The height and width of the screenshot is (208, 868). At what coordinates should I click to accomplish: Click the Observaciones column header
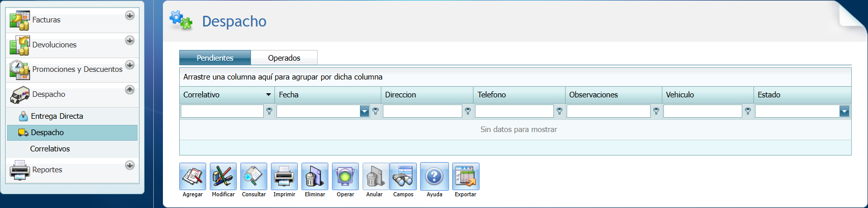[x=613, y=95]
